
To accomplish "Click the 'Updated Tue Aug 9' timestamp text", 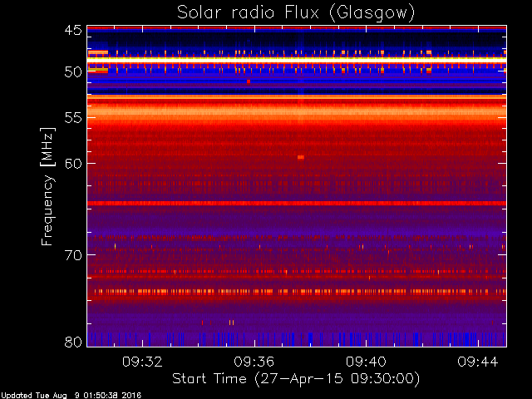I will coord(71,396).
